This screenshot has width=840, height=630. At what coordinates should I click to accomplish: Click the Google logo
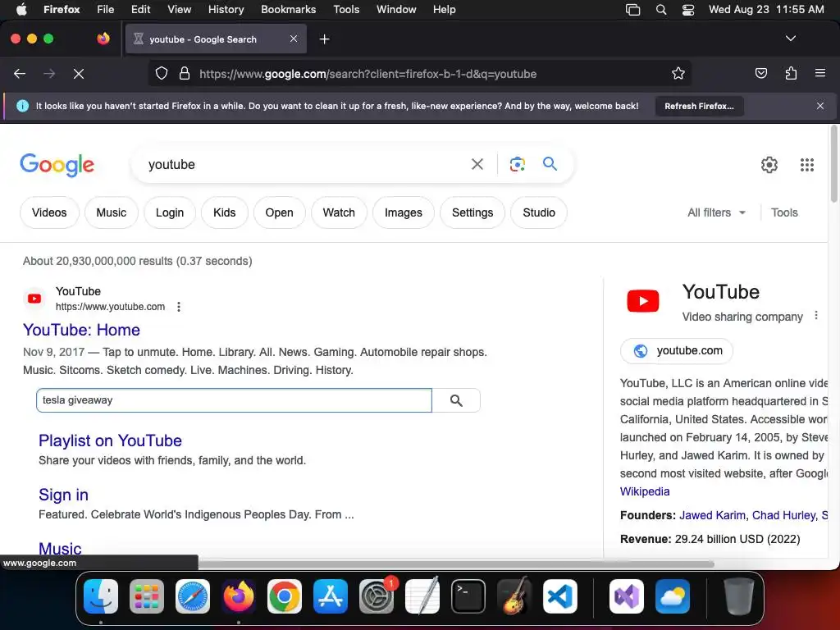(57, 165)
